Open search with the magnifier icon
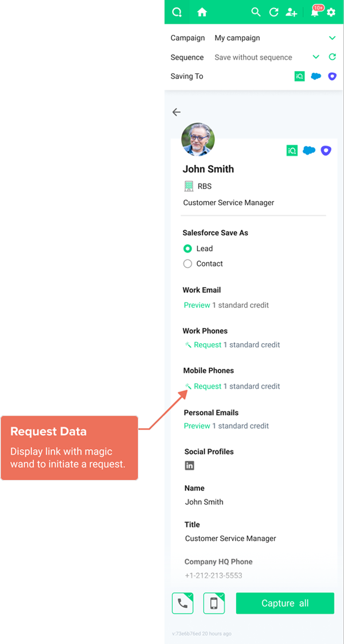This screenshot has height=644, width=344. click(256, 12)
